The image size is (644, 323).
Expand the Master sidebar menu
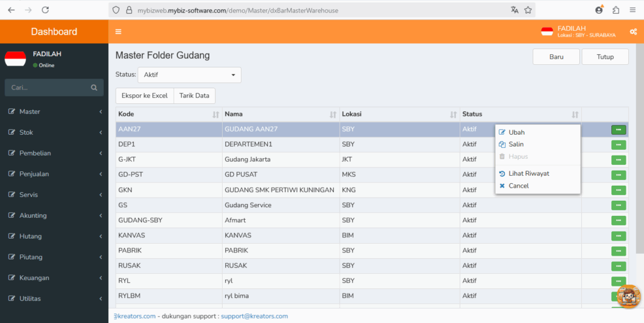54,111
